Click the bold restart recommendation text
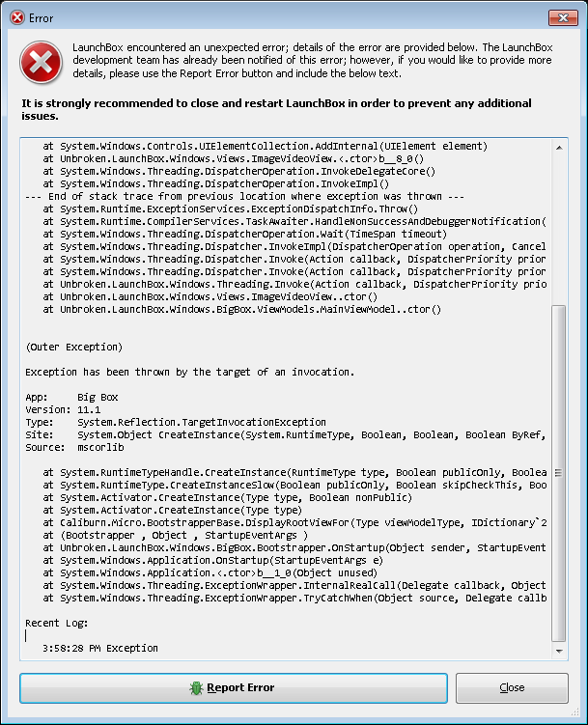 pos(276,109)
